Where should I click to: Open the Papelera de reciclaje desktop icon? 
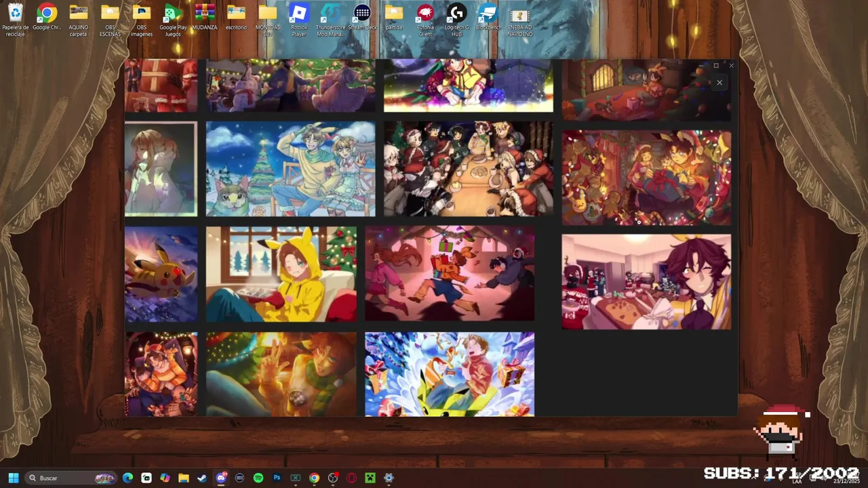15,20
